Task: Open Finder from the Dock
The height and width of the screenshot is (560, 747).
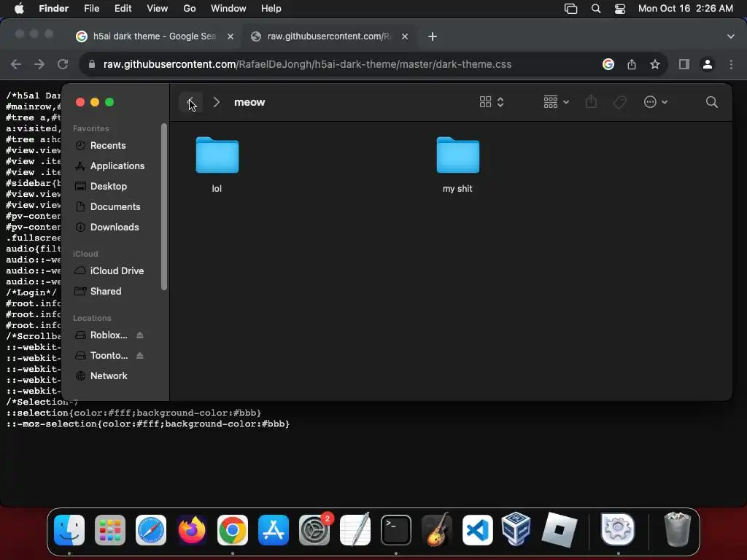Action: (x=69, y=530)
